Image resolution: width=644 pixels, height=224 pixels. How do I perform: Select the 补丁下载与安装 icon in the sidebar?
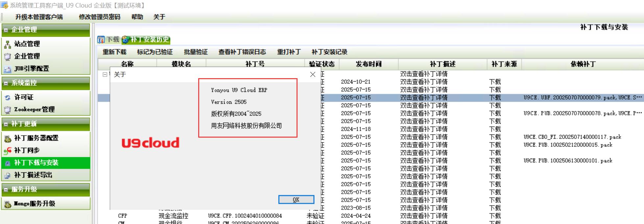tap(8, 163)
